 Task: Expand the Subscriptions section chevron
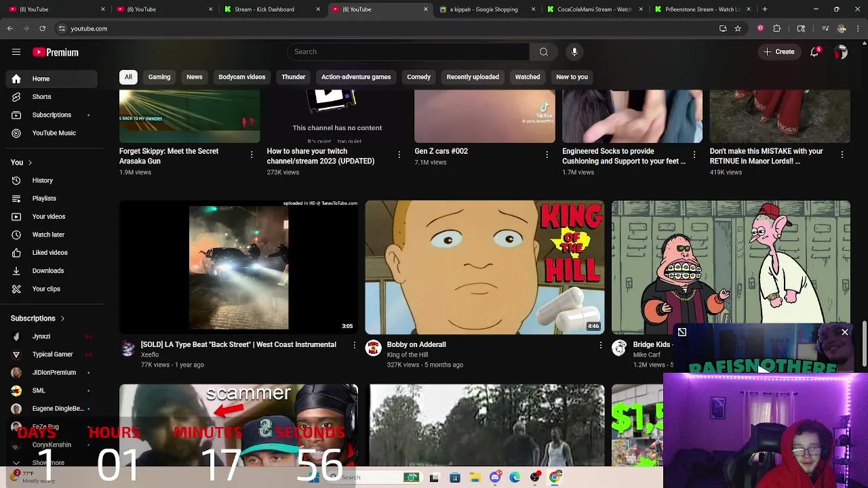(x=62, y=319)
